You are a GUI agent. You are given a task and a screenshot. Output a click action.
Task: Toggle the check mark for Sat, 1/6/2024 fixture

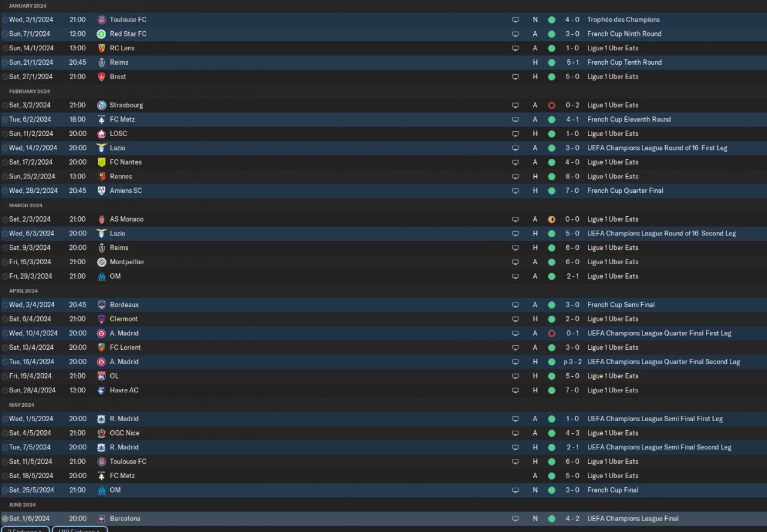pyautogui.click(x=5, y=519)
